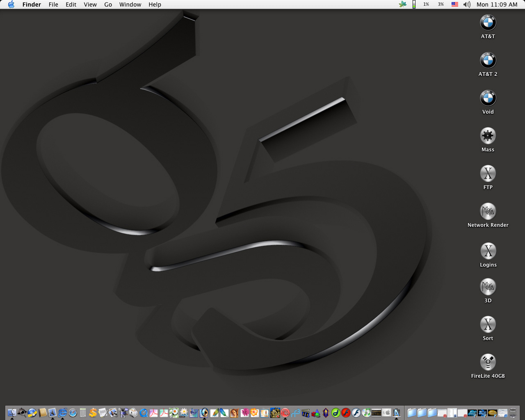Open Internet Explorer from the Dock
The height and width of the screenshot is (420, 525).
coord(62,412)
